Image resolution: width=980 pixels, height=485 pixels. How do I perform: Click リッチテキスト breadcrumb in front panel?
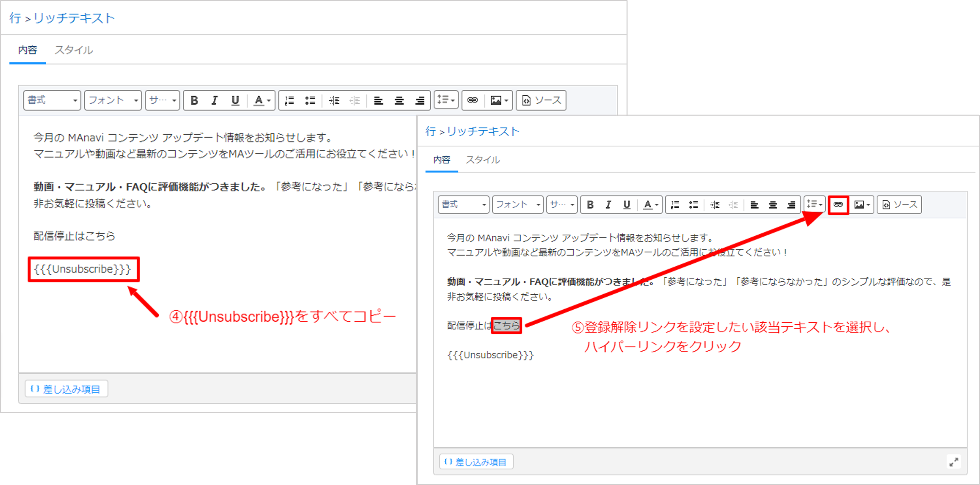[483, 131]
